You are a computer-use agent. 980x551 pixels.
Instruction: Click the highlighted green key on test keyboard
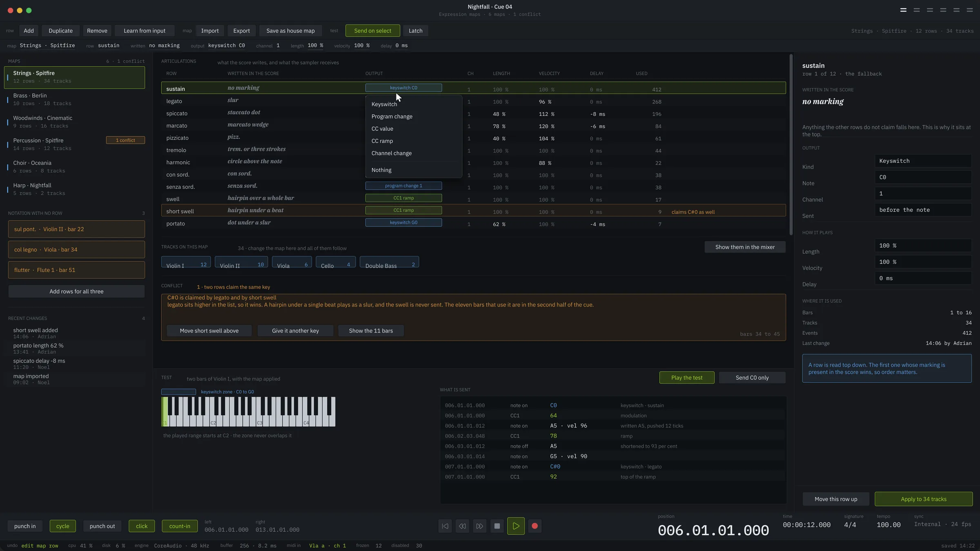coord(164,412)
